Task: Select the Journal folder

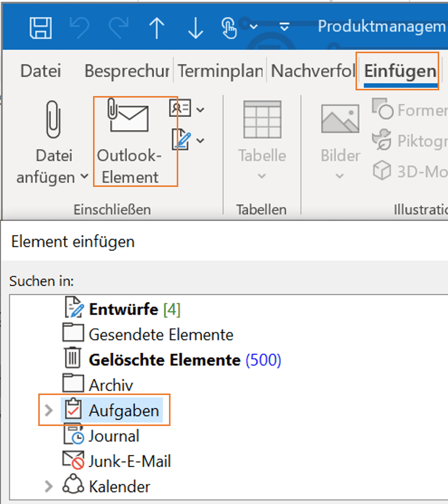Action: point(101,435)
